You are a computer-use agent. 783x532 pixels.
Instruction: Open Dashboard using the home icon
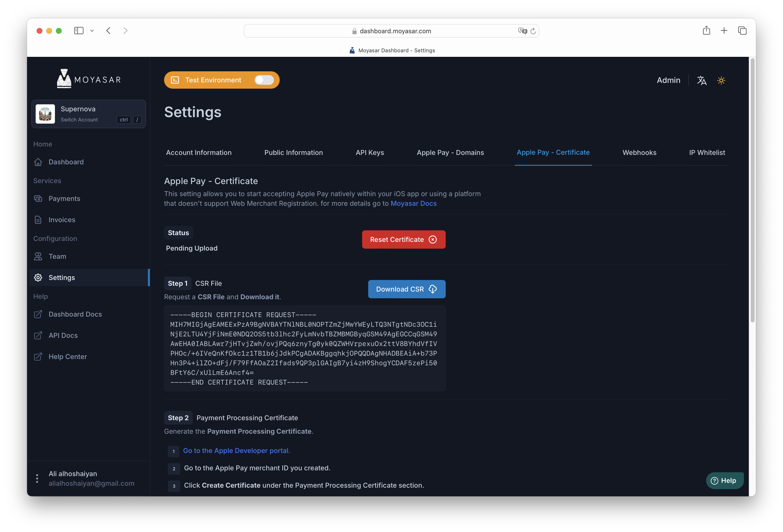point(38,162)
